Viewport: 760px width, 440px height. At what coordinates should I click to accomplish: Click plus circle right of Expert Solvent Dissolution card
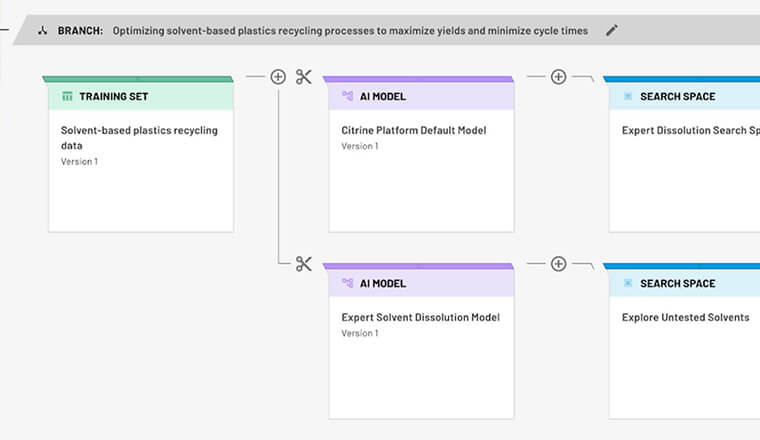pos(558,264)
